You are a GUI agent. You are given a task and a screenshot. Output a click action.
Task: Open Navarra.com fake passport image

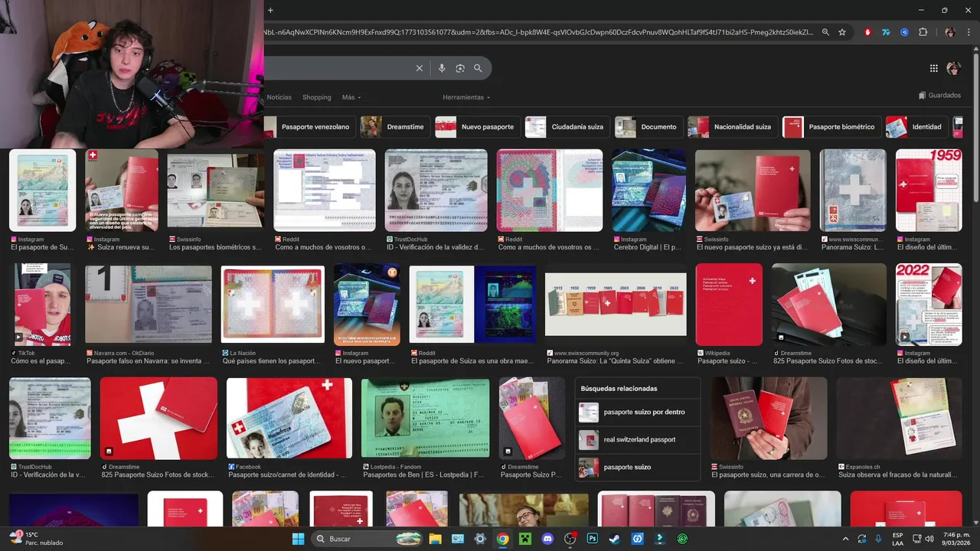coord(149,305)
